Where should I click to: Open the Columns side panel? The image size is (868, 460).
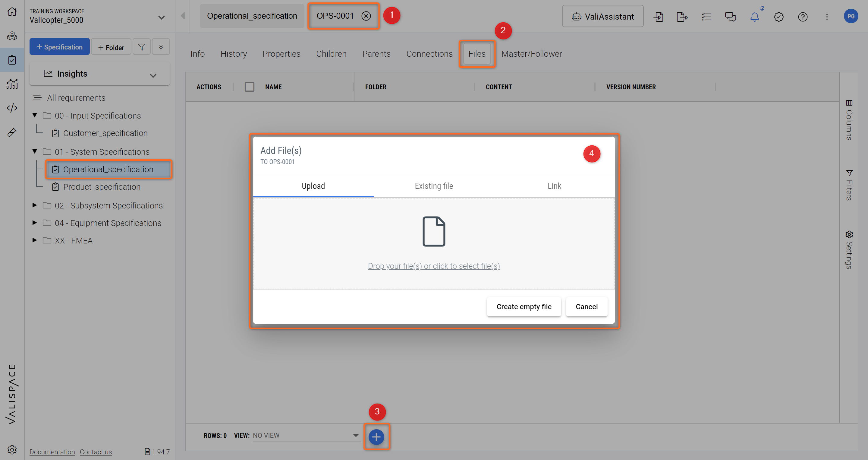[x=849, y=120]
